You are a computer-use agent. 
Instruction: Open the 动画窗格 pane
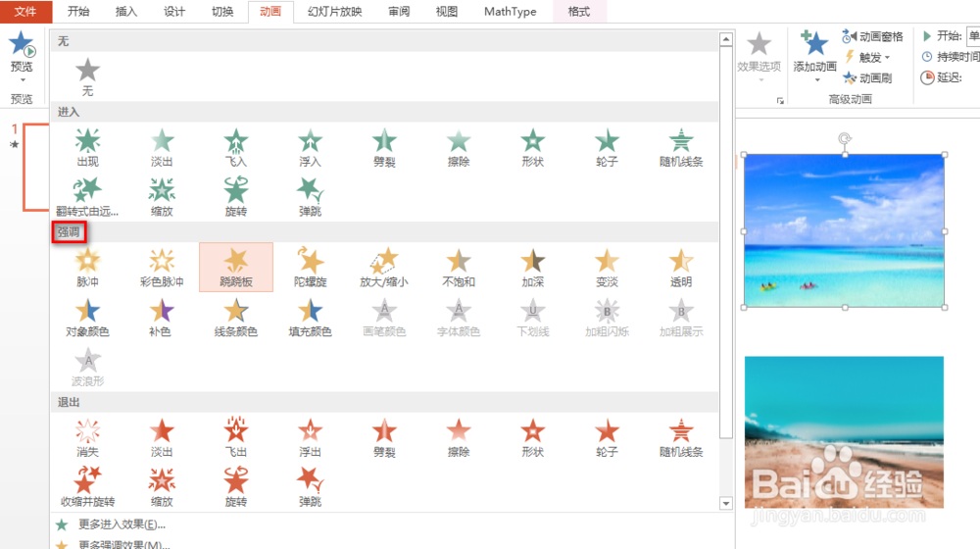pos(872,37)
